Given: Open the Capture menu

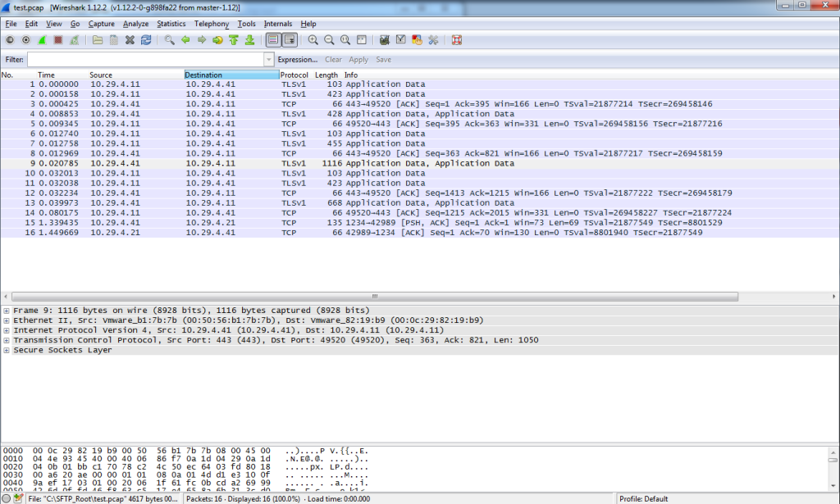Looking at the screenshot, I should click(101, 24).
